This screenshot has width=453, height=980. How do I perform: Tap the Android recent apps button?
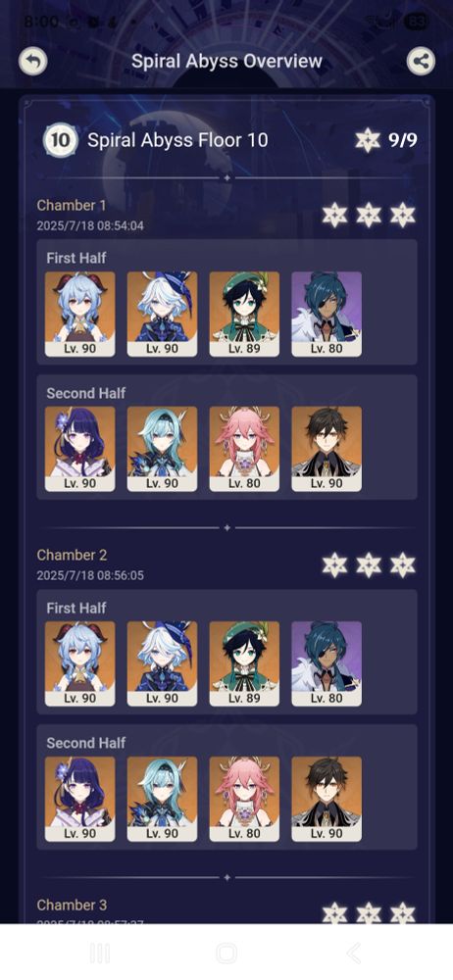99,954
